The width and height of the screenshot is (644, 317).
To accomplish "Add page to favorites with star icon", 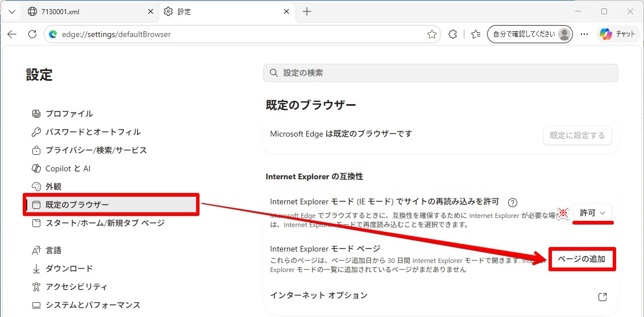I will point(431,35).
